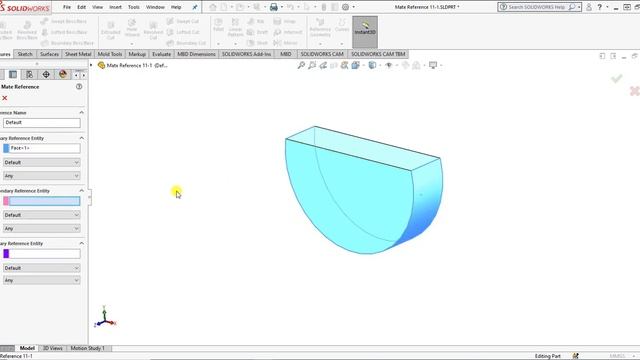640x360 pixels.
Task: Toggle the Instant3D tool
Action: pyautogui.click(x=365, y=32)
